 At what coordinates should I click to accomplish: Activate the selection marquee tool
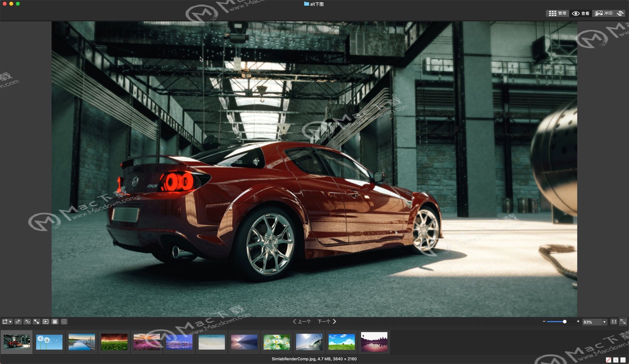pyautogui.click(x=55, y=322)
